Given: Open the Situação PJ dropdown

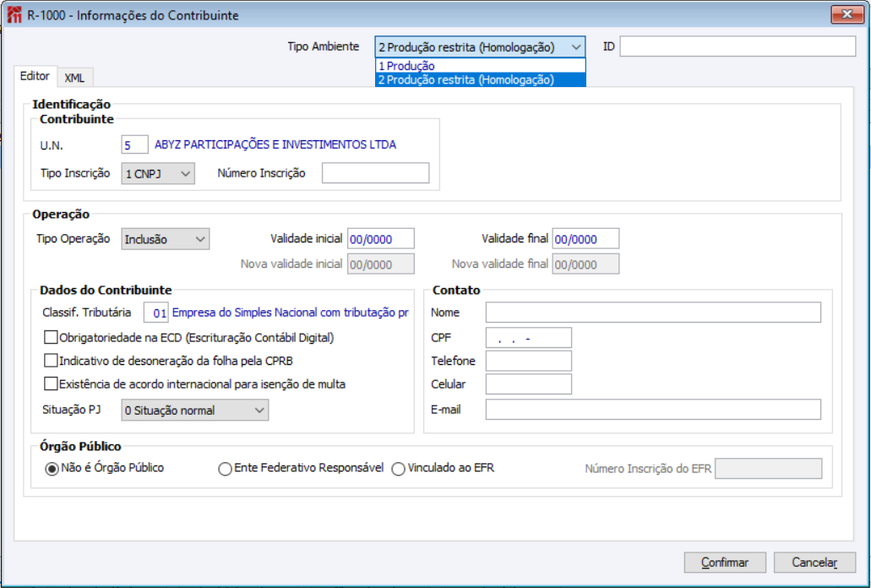Looking at the screenshot, I should point(195,411).
